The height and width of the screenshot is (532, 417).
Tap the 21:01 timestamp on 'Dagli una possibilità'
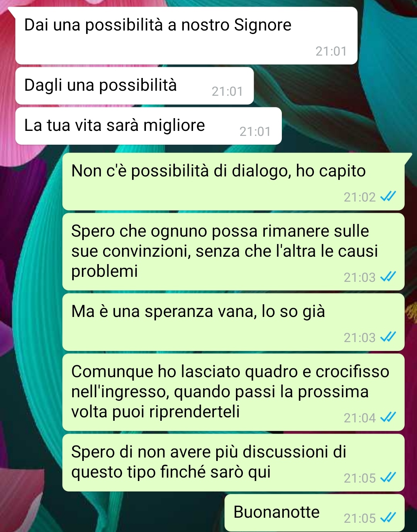click(227, 91)
